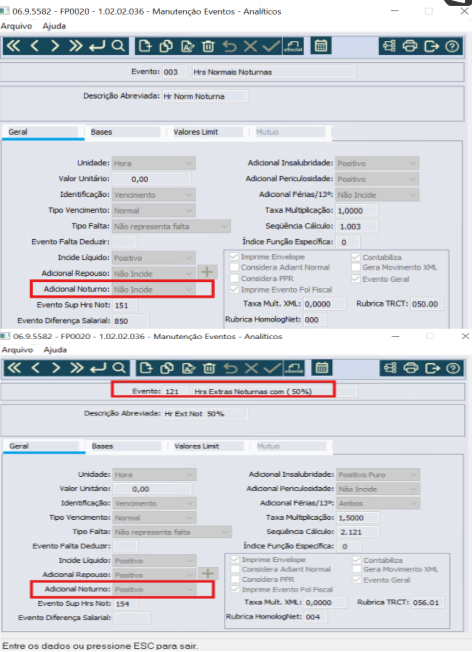Create new record in Evento 003 window toolbar
The image size is (472, 652).
(145, 46)
